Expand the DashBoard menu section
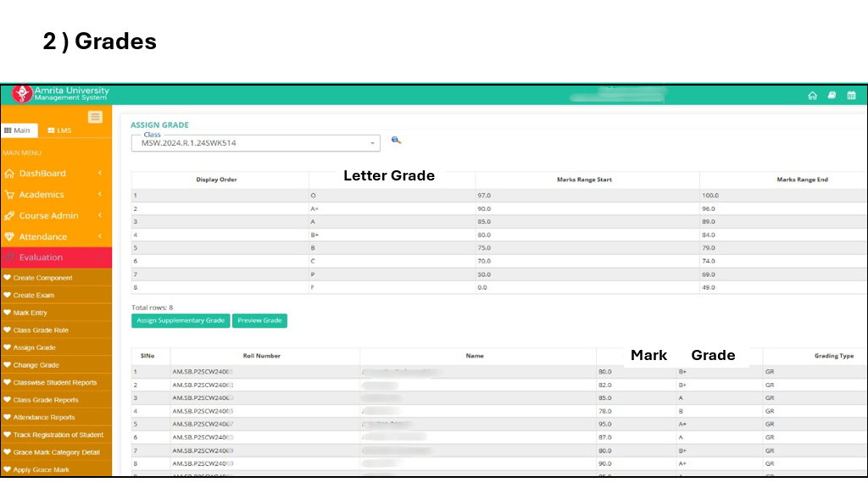This screenshot has height=488, width=868. 55,174
